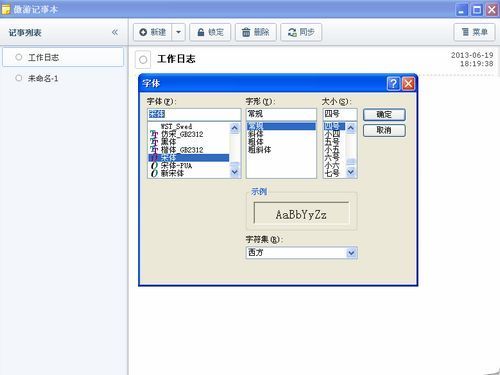500x375 pixels.
Task: Open the 菜单 menu button
Action: (x=474, y=32)
